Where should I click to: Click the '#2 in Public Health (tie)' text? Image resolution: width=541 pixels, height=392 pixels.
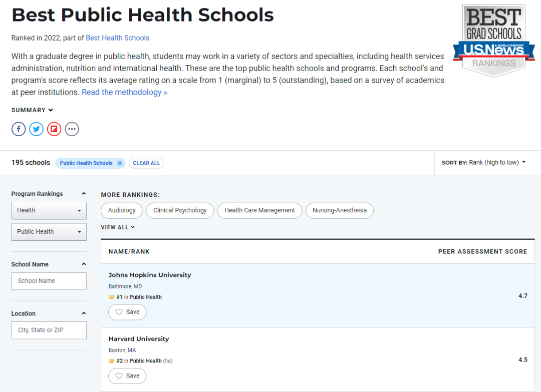(x=144, y=361)
